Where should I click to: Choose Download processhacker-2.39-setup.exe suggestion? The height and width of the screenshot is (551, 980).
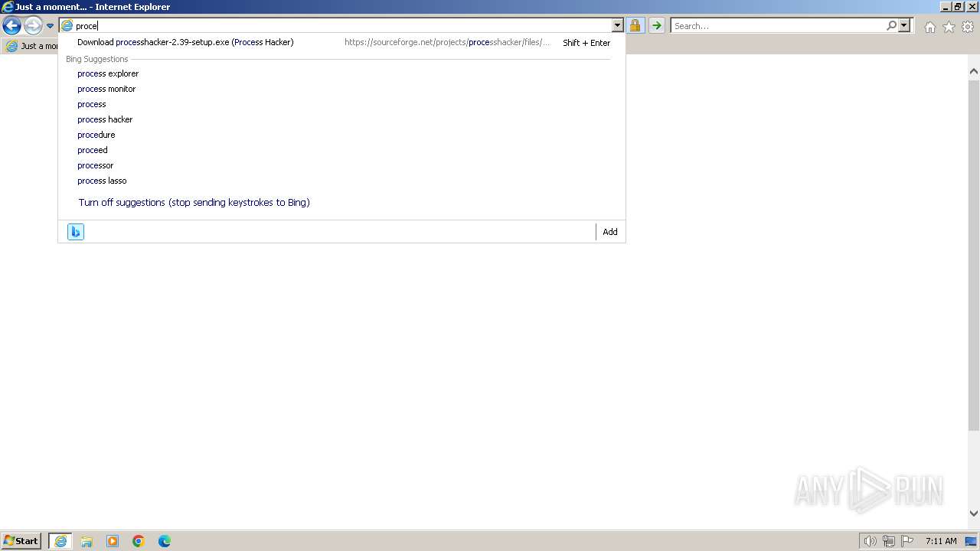pos(341,43)
